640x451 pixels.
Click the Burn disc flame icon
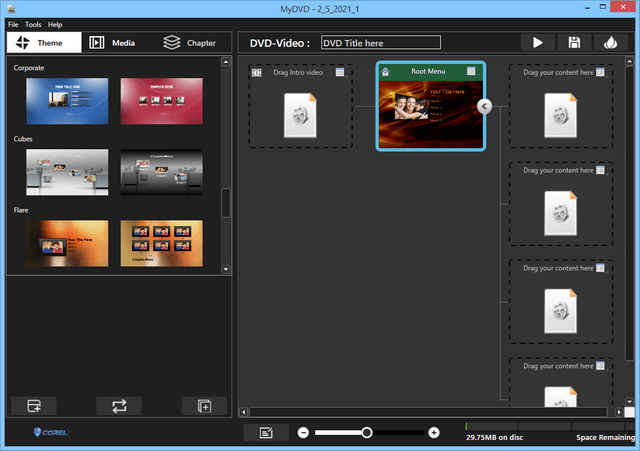point(610,43)
